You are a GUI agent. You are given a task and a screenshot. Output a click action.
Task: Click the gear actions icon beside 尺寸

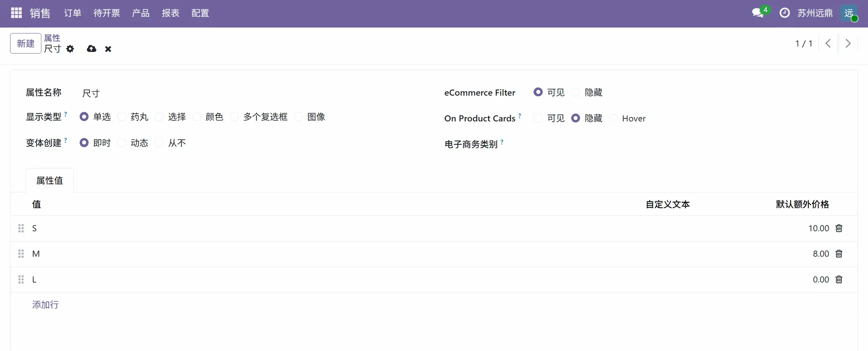70,49
